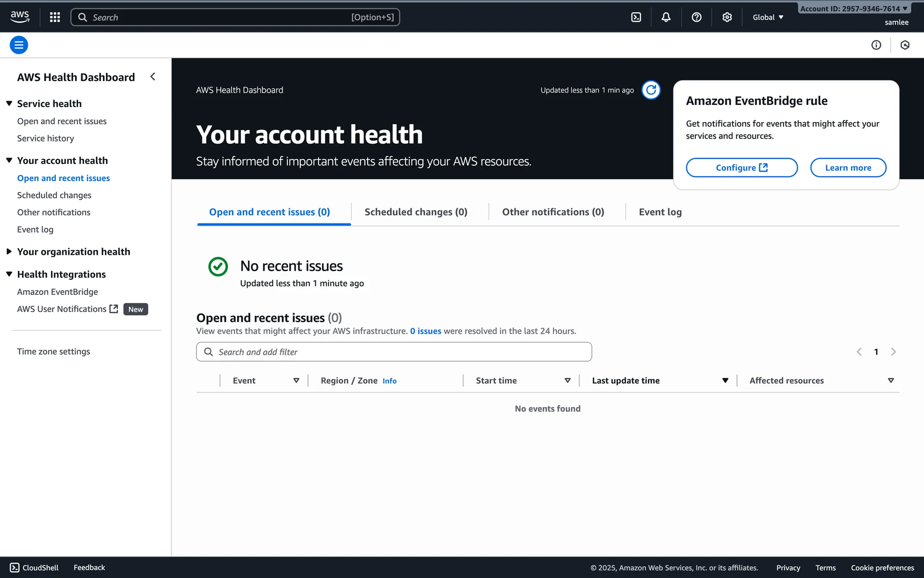Click the AWS logo home icon
924x578 pixels.
[20, 17]
